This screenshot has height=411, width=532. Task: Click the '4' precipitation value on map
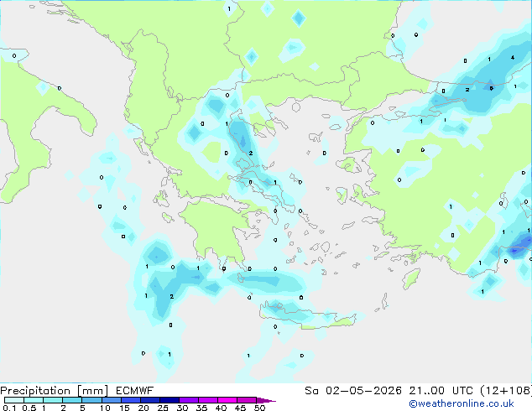[513, 58]
